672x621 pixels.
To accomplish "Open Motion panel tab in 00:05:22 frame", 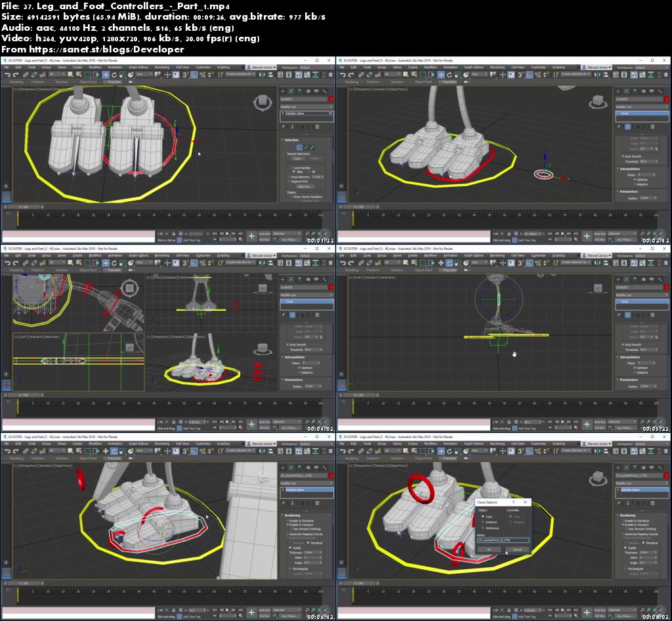I will 643,279.
